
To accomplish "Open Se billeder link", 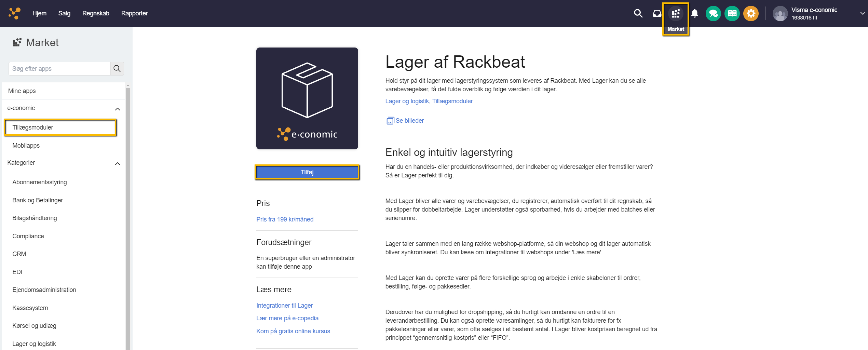I will click(x=410, y=121).
